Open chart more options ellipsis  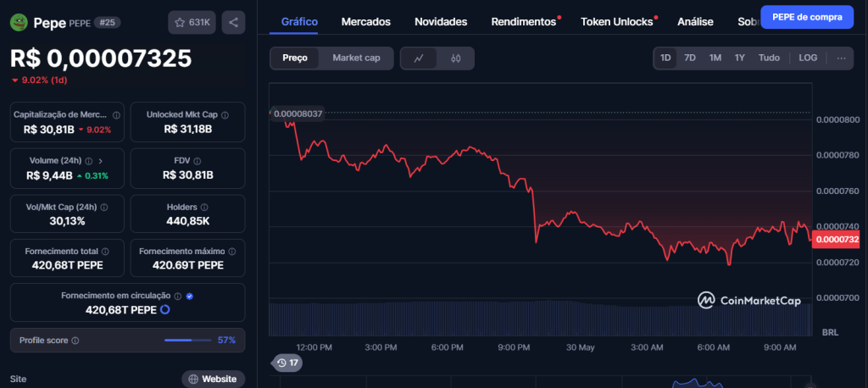(842, 58)
